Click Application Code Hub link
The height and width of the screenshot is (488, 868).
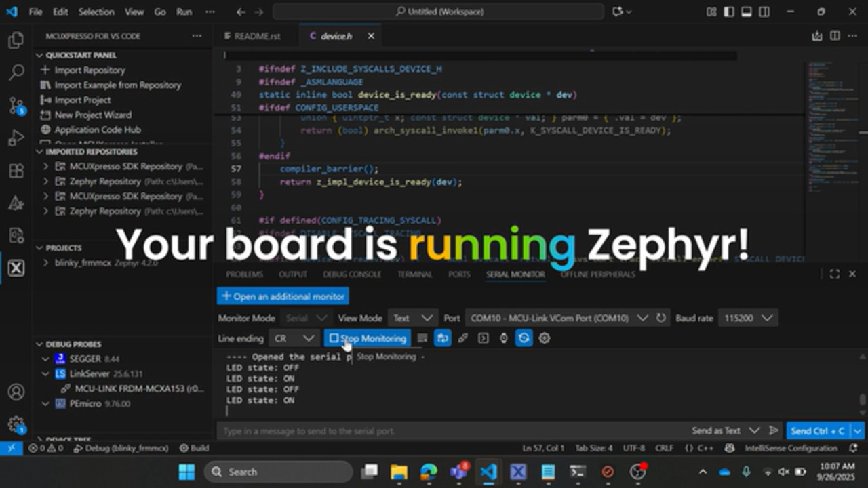coord(98,129)
